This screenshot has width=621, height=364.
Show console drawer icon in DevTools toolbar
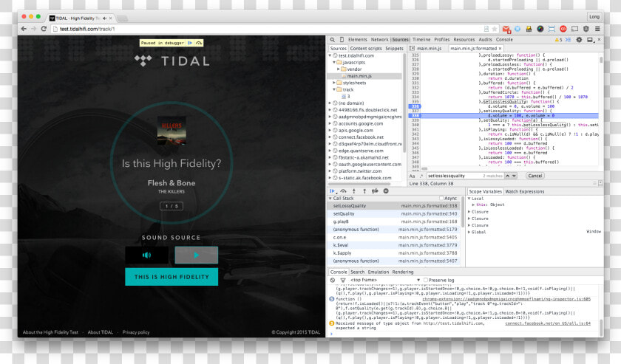[x=569, y=40]
